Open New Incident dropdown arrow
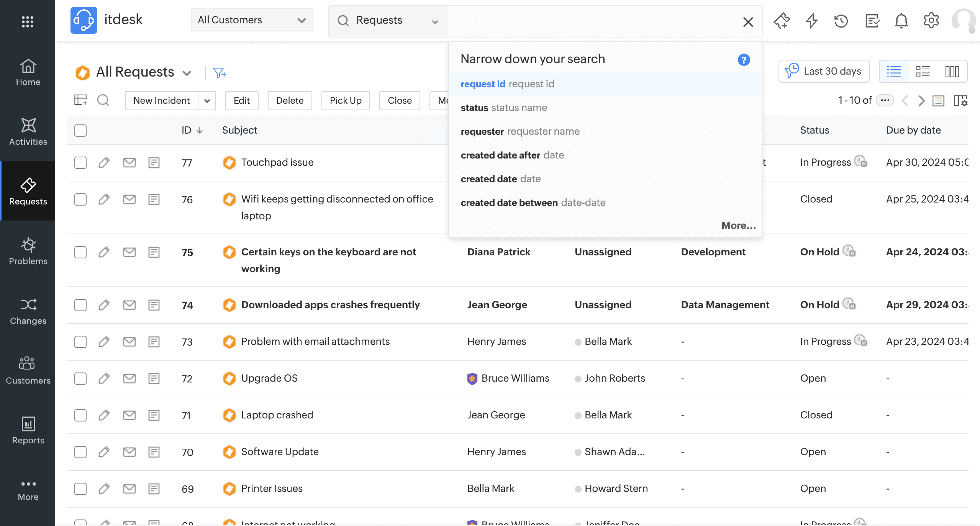The width and height of the screenshot is (980, 526). (x=207, y=101)
